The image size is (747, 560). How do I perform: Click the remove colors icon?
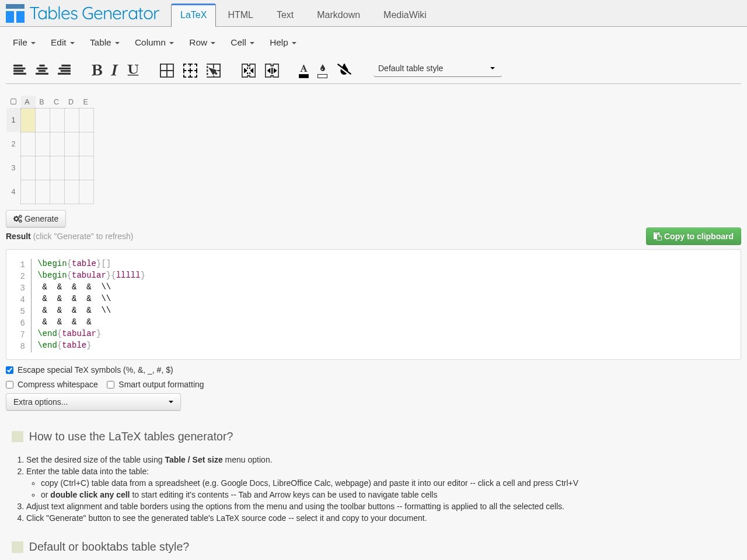coord(344,70)
